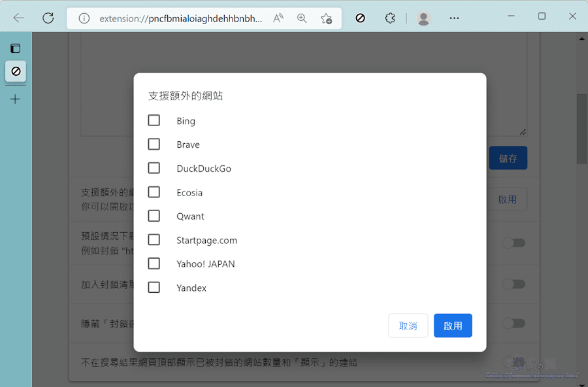Open the zoom magnifier icon in address bar
This screenshot has height=387, width=588.
coord(302,18)
